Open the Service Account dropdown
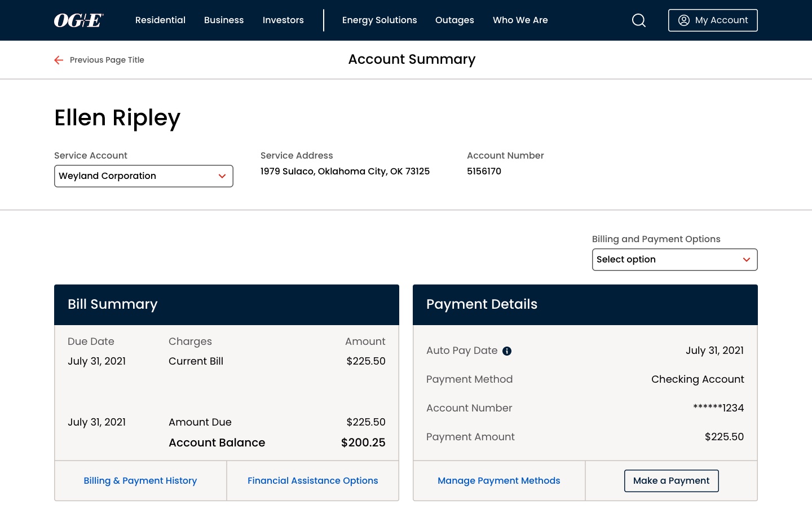The width and height of the screenshot is (812, 508). tap(144, 176)
